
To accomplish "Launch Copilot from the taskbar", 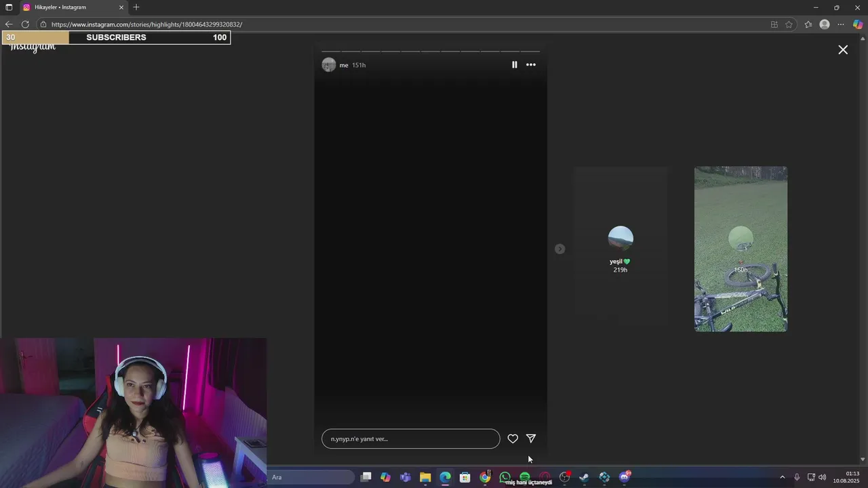I will coord(386,477).
